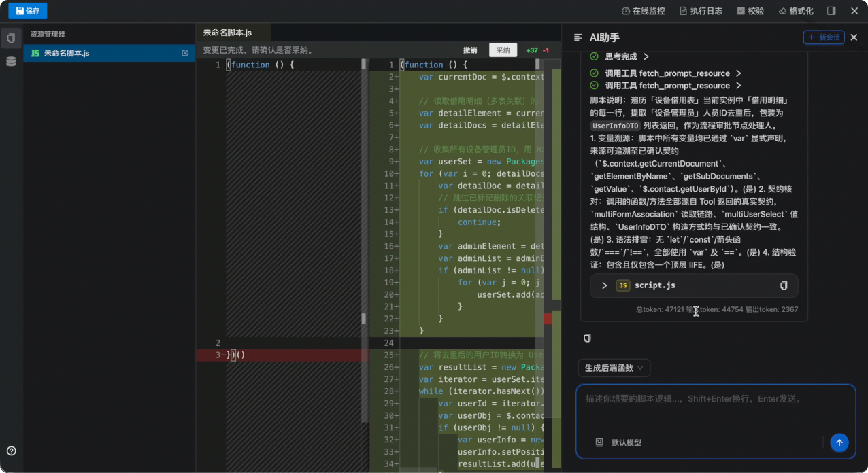868x473 pixels.
Task: Open the 生成后端函数 dropdown
Action: pyautogui.click(x=614, y=368)
